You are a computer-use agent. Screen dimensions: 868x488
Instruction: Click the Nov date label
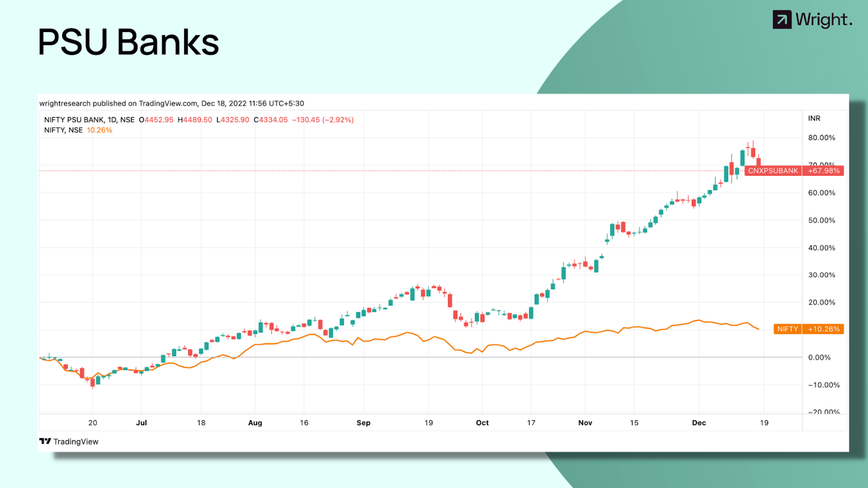[x=585, y=423]
